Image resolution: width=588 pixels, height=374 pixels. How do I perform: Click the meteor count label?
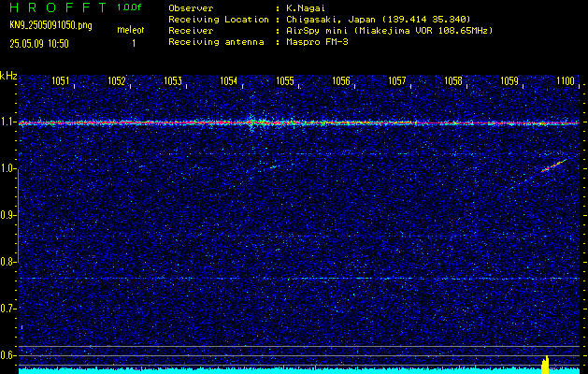click(x=131, y=30)
